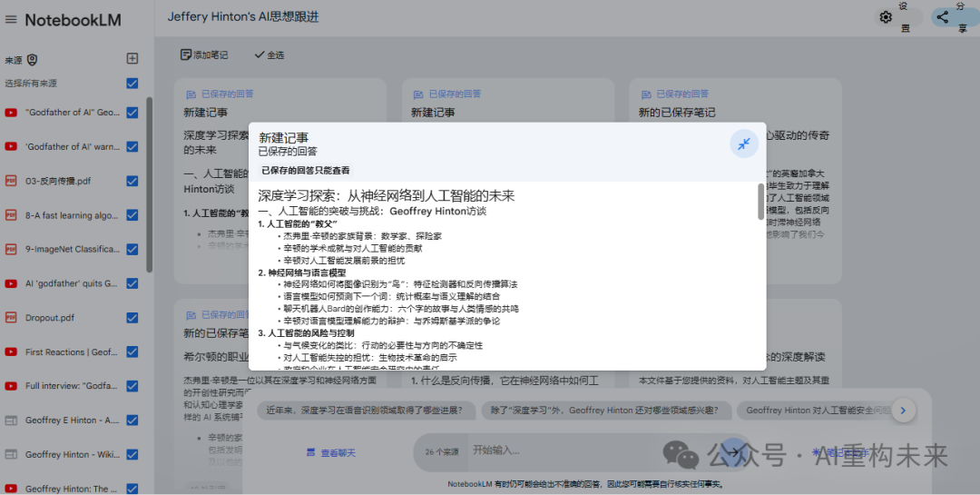The image size is (980, 495).
Task: Click the 添加笔记 note icon
Action: point(186,55)
